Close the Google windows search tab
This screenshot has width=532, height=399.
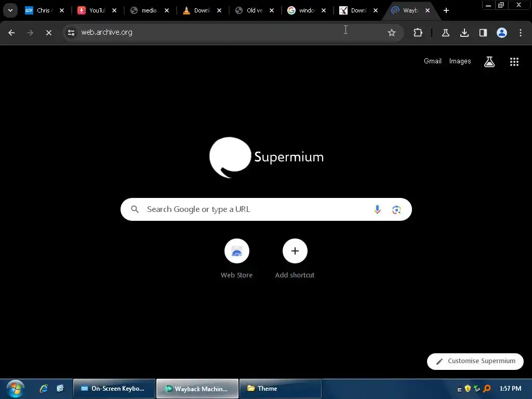[x=324, y=10]
